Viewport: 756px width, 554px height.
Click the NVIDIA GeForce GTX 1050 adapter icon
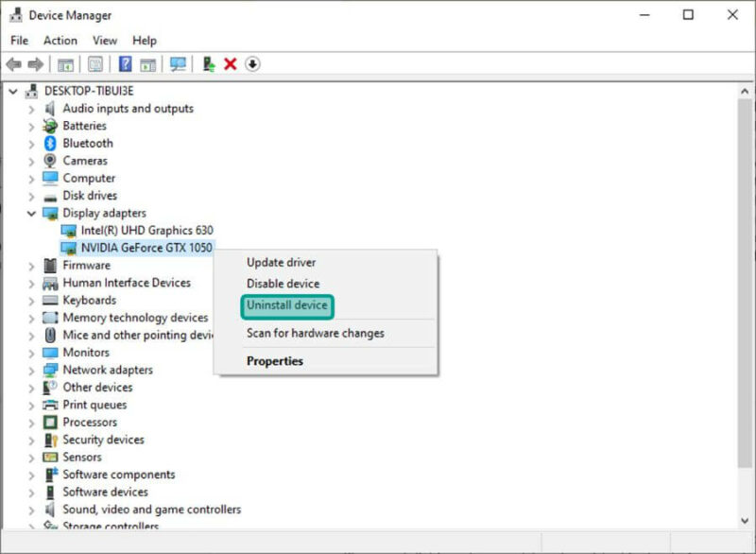(68, 248)
